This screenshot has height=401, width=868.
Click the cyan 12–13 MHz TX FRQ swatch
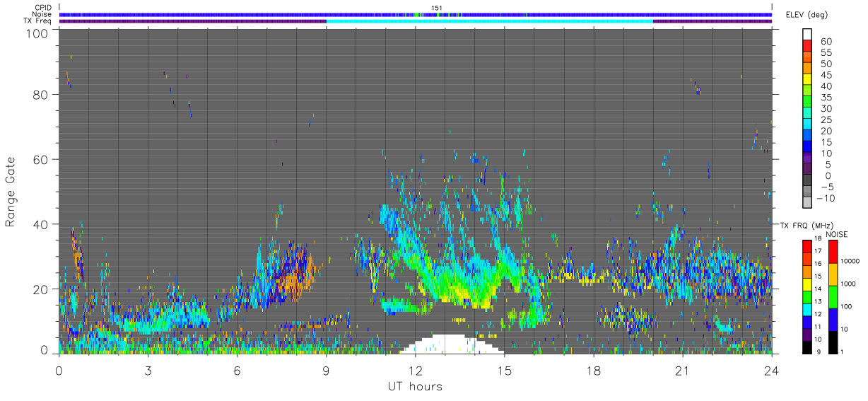click(x=807, y=309)
